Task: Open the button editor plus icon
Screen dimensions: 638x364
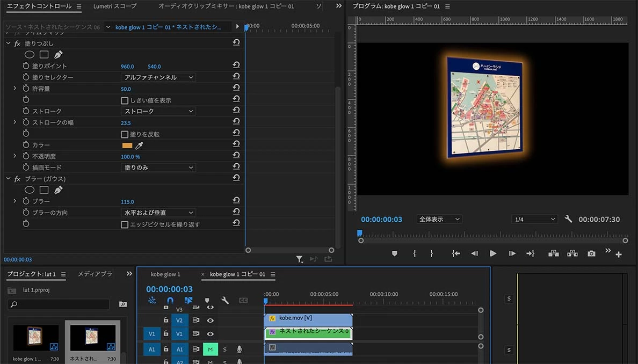Action: click(619, 254)
